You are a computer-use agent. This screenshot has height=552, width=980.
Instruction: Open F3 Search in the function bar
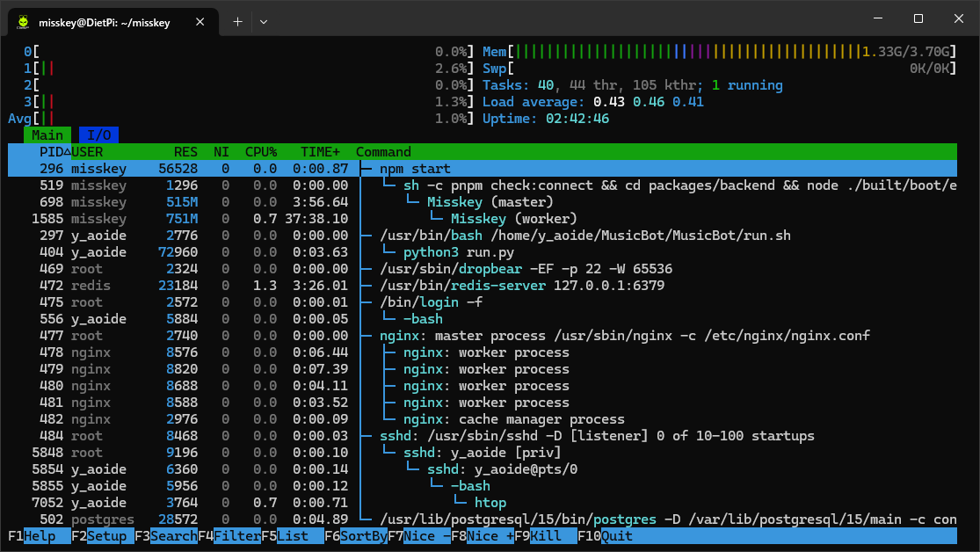[x=165, y=536]
